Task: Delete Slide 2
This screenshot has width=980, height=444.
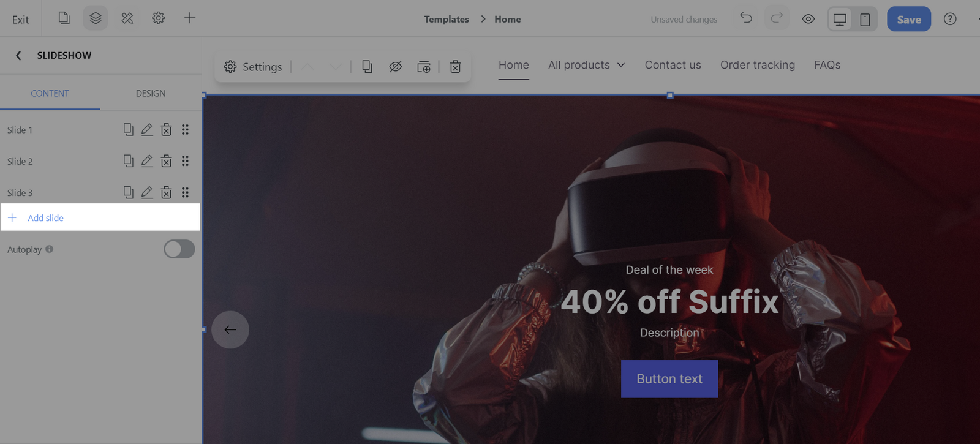Action: click(166, 161)
